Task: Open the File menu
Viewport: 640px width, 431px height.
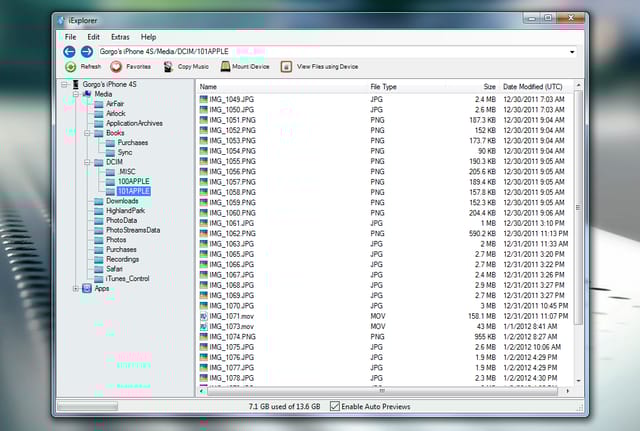Action: [71, 37]
